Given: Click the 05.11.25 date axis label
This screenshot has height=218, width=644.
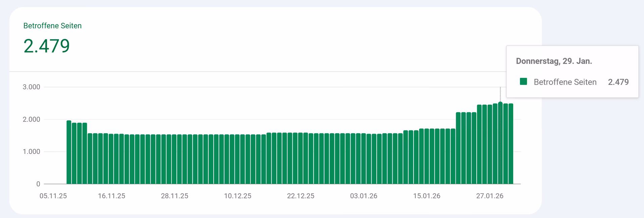Looking at the screenshot, I should coord(53,196).
